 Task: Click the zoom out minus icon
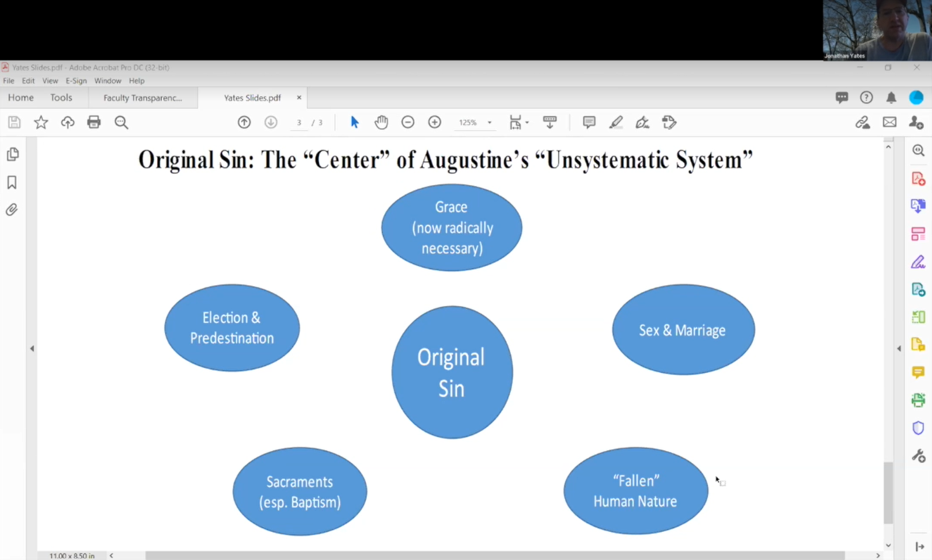(408, 122)
